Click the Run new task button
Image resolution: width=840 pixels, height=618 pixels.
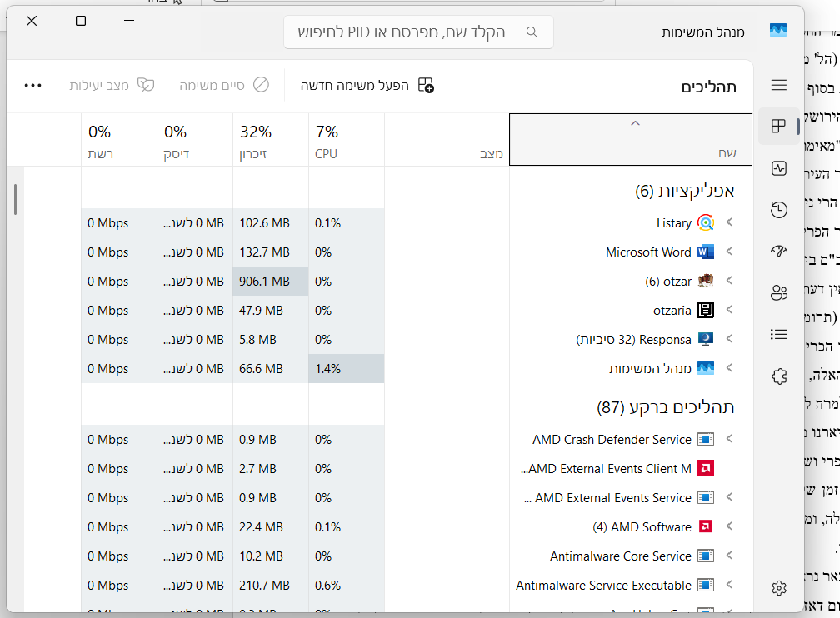(367, 85)
